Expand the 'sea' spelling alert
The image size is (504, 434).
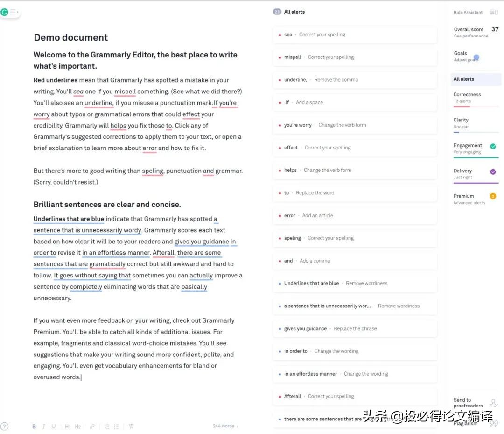coord(355,35)
